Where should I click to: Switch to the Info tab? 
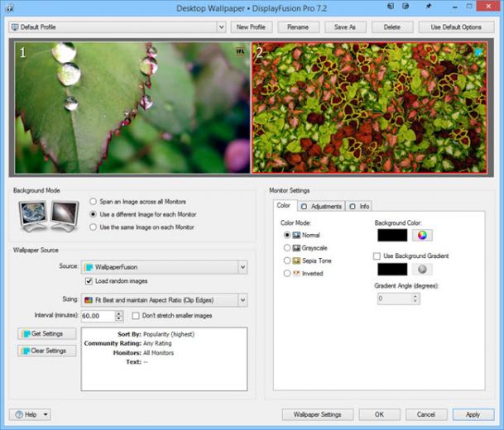coord(359,206)
